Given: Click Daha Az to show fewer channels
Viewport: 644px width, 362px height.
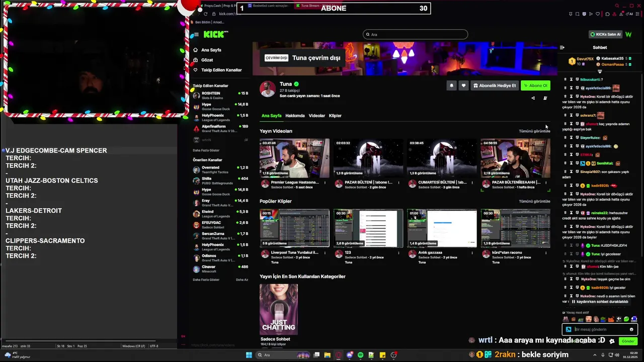Looking at the screenshot, I should coord(242,280).
